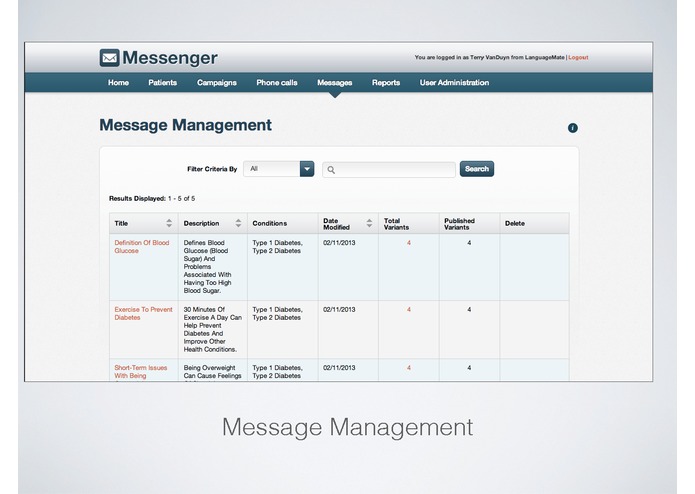Image resolution: width=695 pixels, height=494 pixels.
Task: Sort table by Title column arrows
Action: point(169,223)
